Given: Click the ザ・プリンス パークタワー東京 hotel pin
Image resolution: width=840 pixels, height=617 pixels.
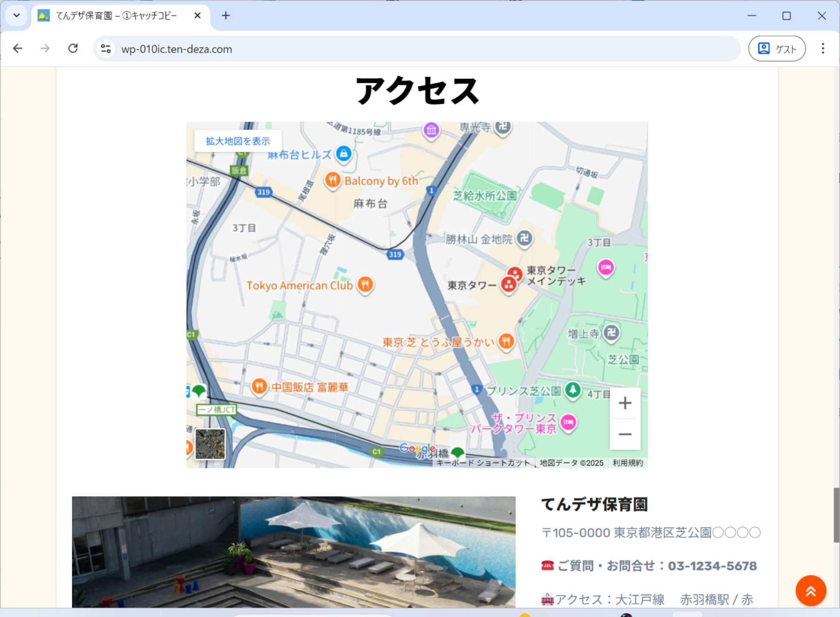Looking at the screenshot, I should (x=568, y=422).
